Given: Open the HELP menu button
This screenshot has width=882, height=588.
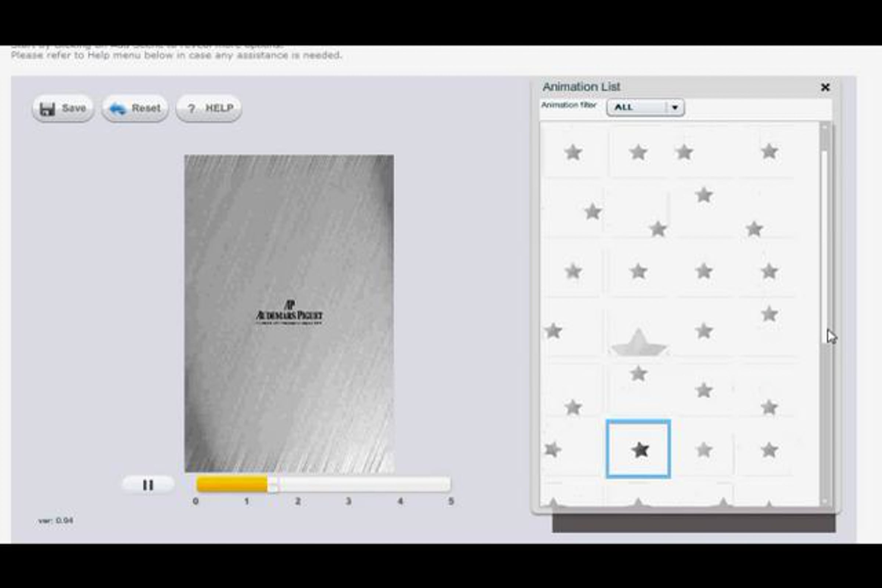Looking at the screenshot, I should click(209, 108).
